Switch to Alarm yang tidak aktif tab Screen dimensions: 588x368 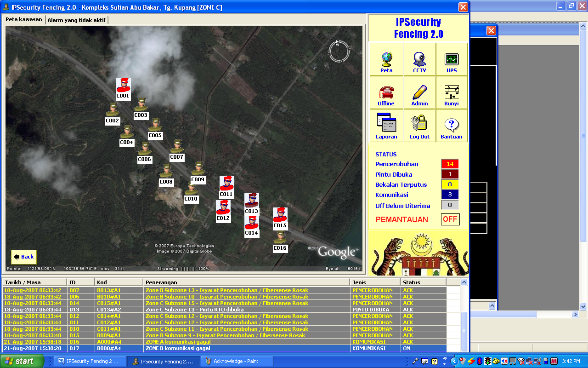(x=77, y=20)
